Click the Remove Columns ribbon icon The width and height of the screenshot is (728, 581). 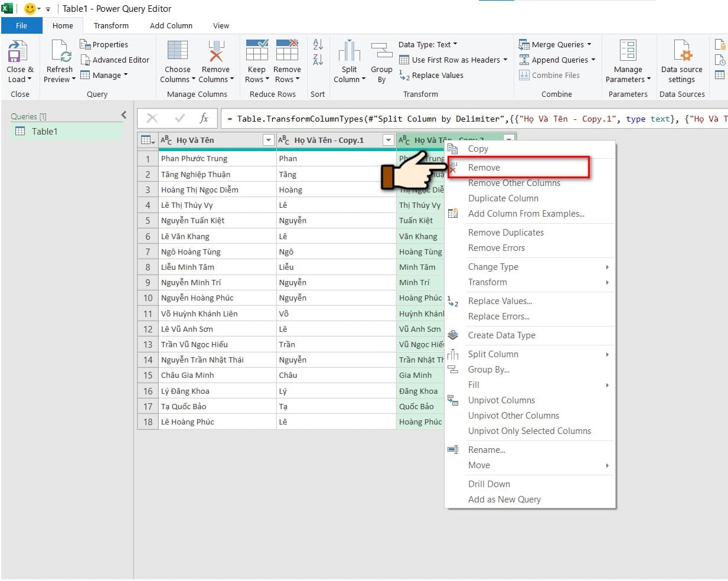click(216, 51)
